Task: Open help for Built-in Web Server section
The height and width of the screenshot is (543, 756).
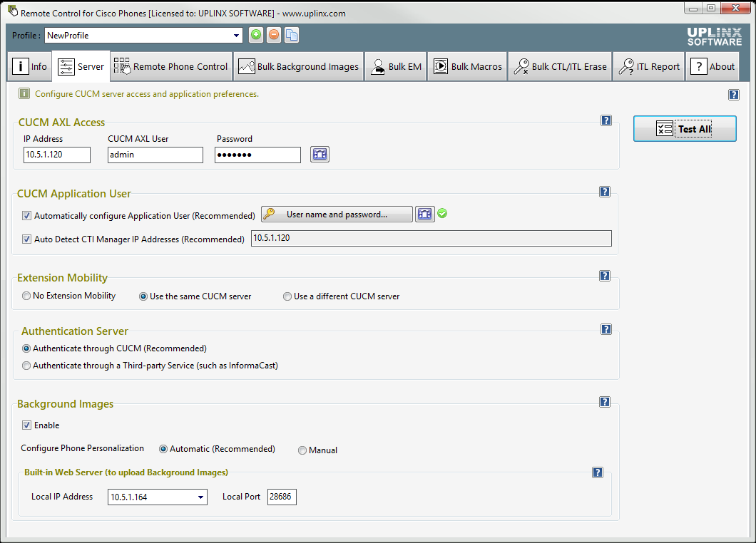Action: [x=598, y=472]
